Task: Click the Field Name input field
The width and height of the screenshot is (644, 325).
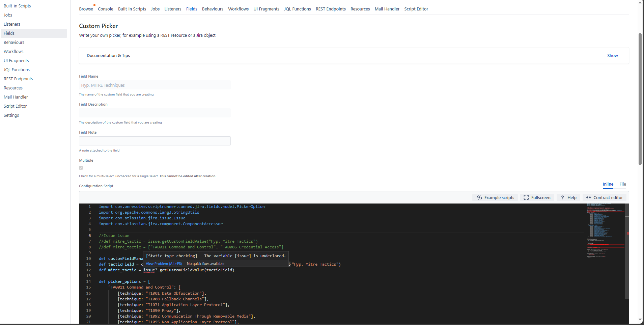Action: [155, 85]
